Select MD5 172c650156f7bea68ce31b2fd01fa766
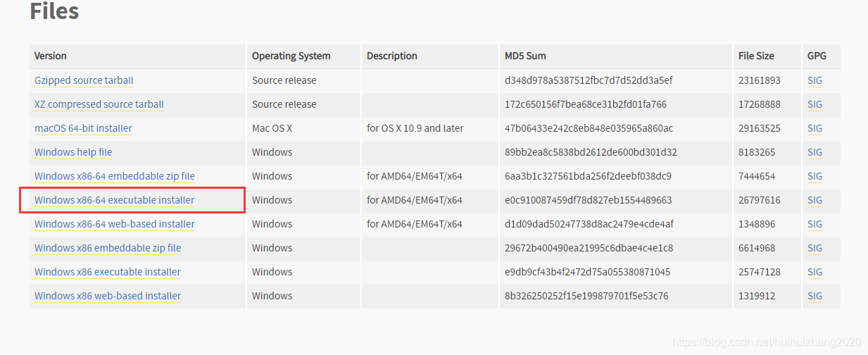 586,104
